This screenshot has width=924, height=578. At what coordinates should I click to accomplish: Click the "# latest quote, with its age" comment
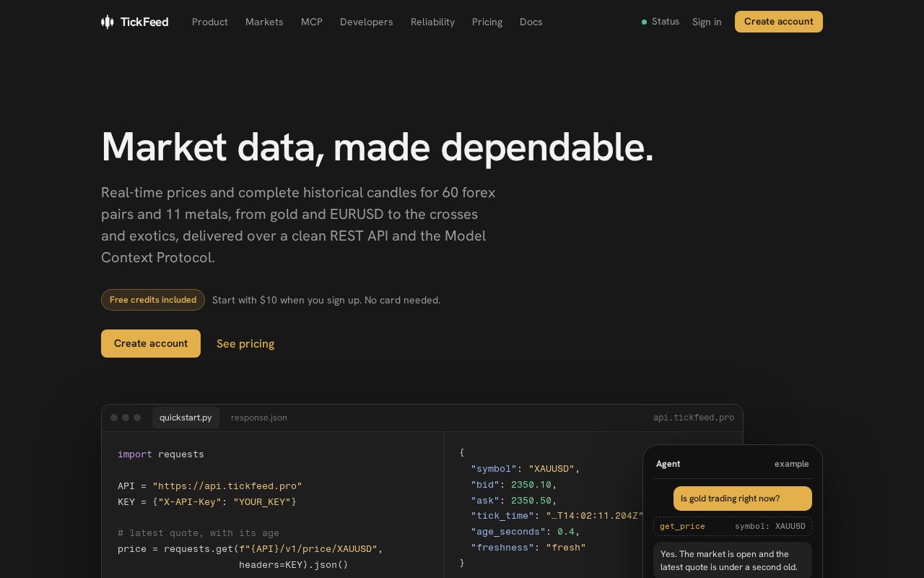pos(199,533)
